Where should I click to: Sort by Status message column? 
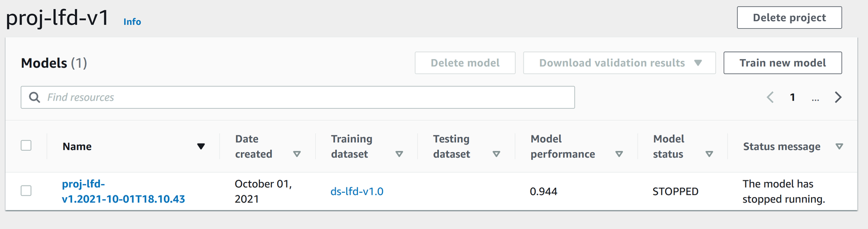(x=839, y=147)
